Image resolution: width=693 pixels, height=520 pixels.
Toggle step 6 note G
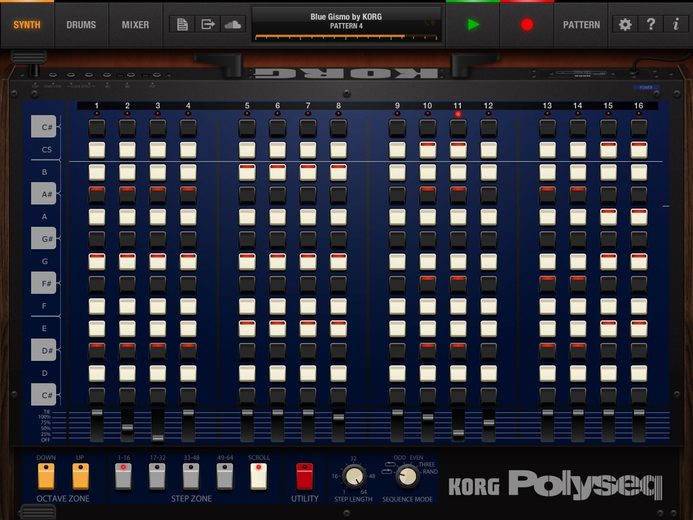(x=278, y=262)
